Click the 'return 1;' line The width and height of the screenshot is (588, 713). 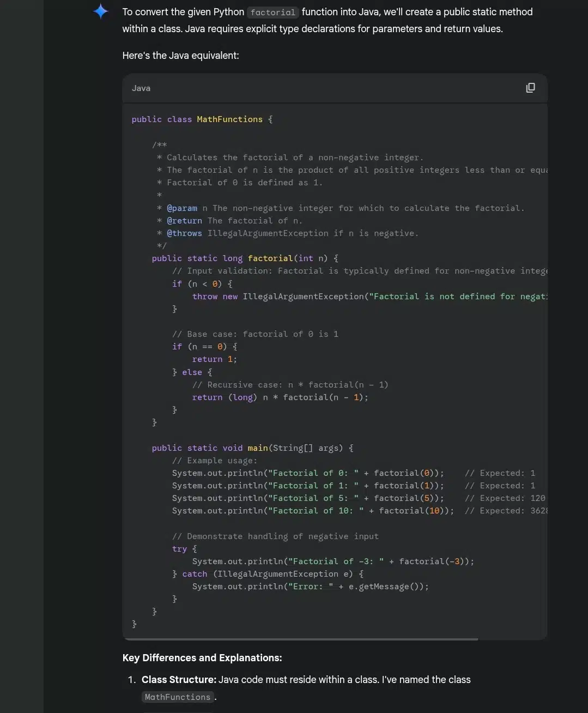point(215,359)
